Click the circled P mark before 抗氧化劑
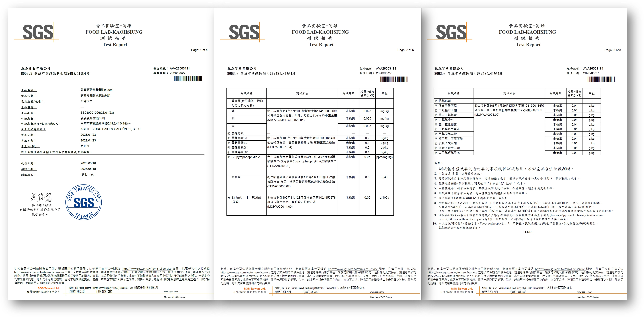The image size is (644, 317). (436, 101)
